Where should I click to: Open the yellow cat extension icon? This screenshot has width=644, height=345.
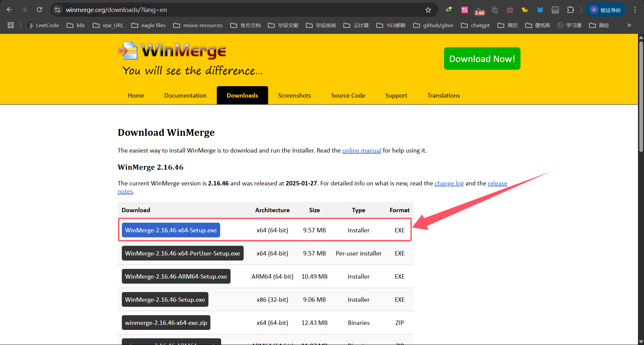pos(525,10)
